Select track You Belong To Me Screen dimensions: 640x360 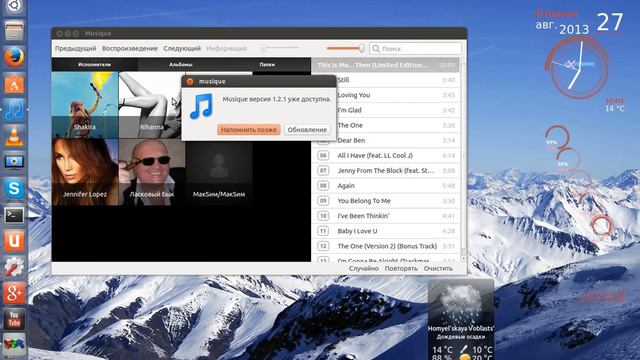(x=386, y=201)
